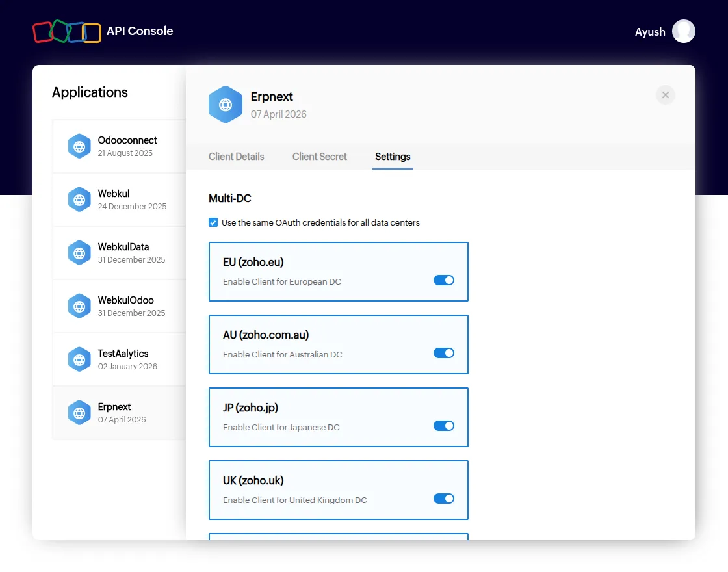Open Ayush's profile avatar
Image resolution: width=728 pixels, height=572 pixels.
tap(683, 31)
